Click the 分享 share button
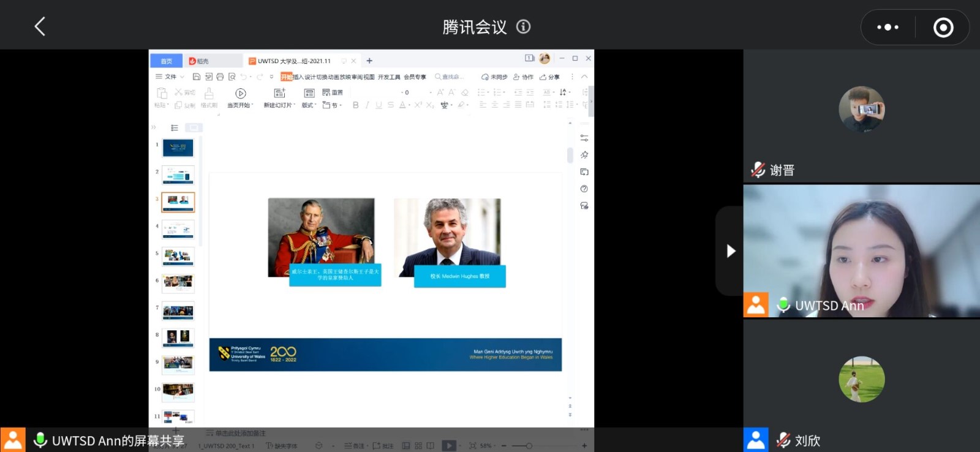Screen dimensions: 980x452 click(x=549, y=77)
